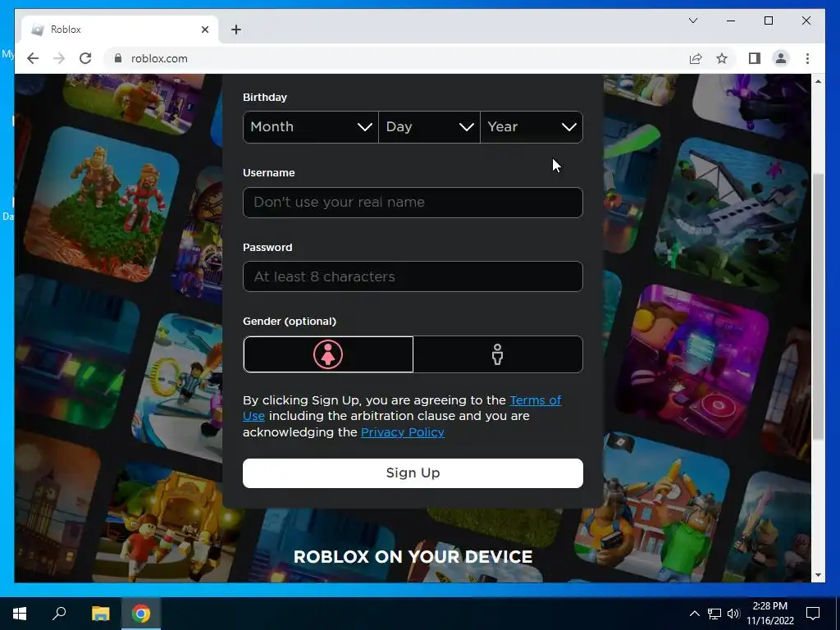This screenshot has width=840, height=630.
Task: Focus the Password input field
Action: click(x=413, y=276)
